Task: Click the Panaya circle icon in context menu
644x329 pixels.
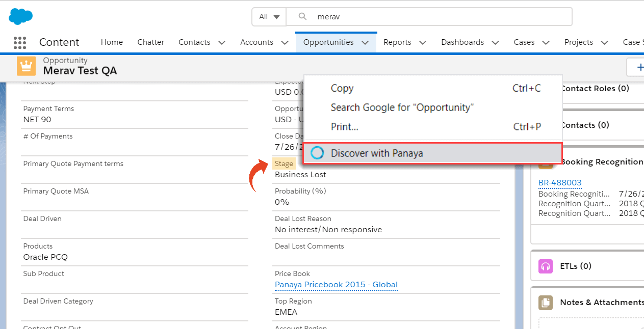Action: pos(317,153)
